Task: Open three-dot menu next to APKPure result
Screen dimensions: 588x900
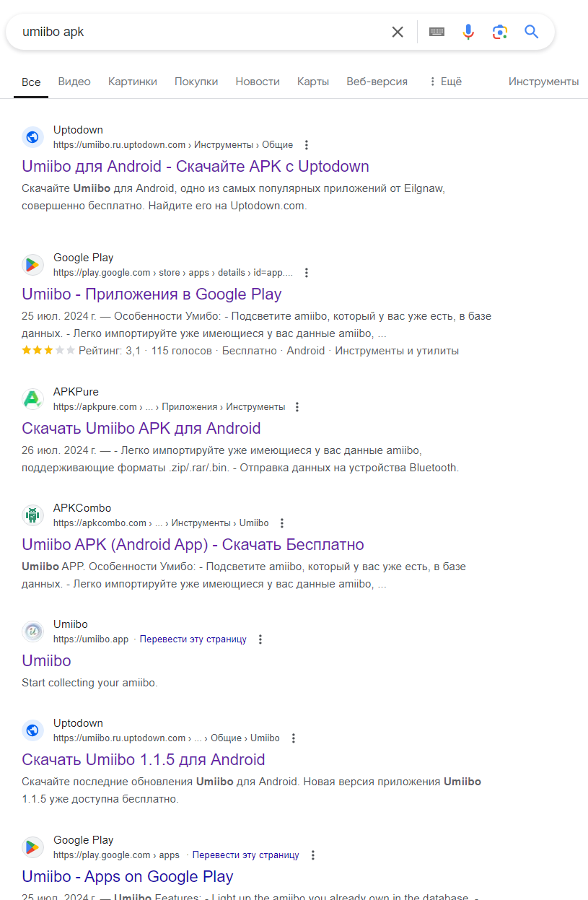Action: [x=297, y=407]
